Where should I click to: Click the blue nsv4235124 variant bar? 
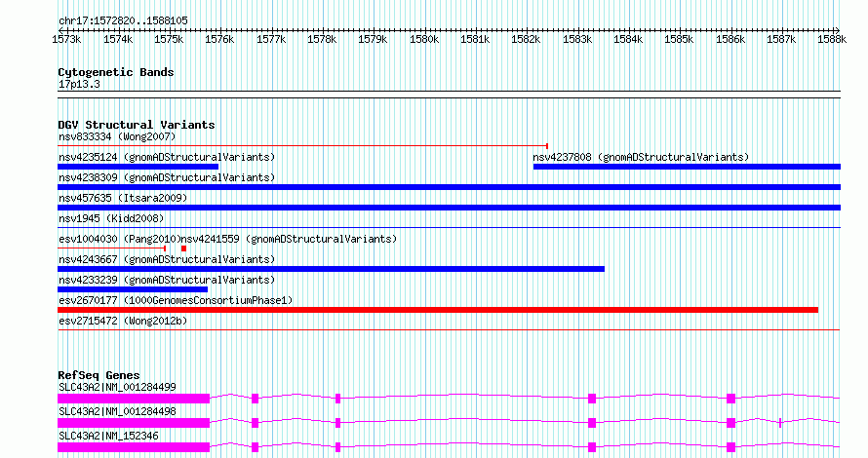click(138, 167)
